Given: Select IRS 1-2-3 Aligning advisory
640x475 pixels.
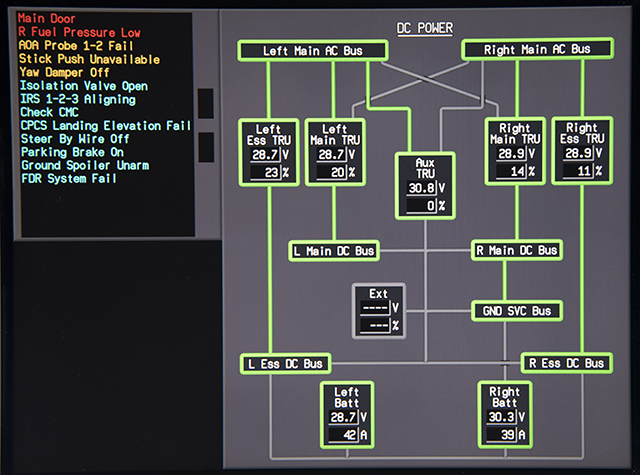Looking at the screenshot, I should coord(78,99).
